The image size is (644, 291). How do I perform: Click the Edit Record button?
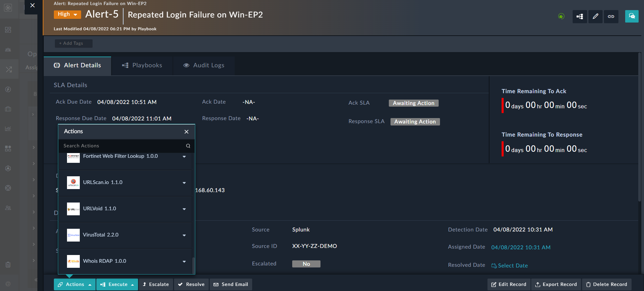tap(509, 284)
